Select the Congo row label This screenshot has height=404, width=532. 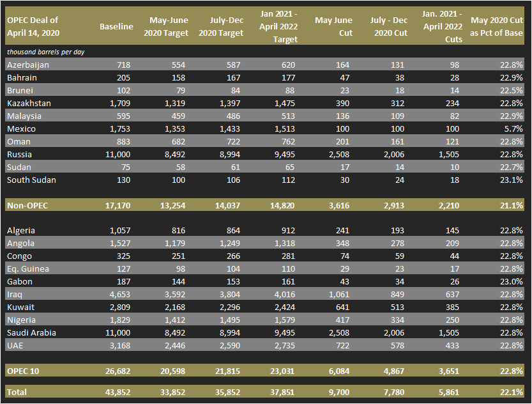click(x=19, y=256)
